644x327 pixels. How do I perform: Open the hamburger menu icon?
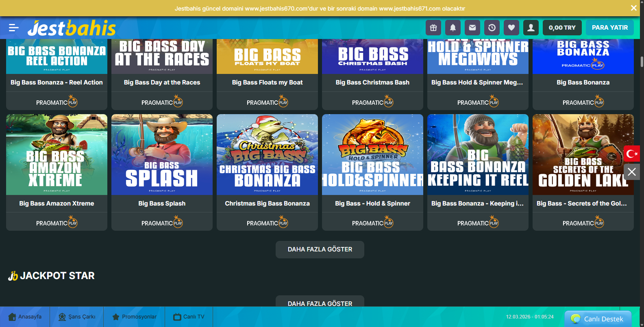point(13,28)
